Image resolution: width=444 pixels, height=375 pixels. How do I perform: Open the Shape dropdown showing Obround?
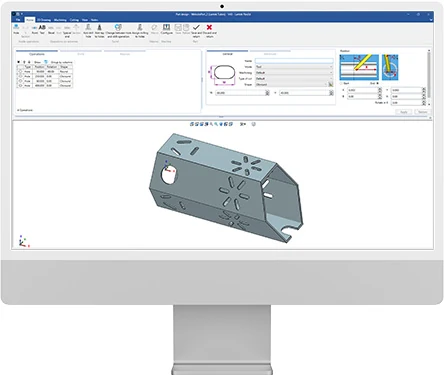coord(291,85)
